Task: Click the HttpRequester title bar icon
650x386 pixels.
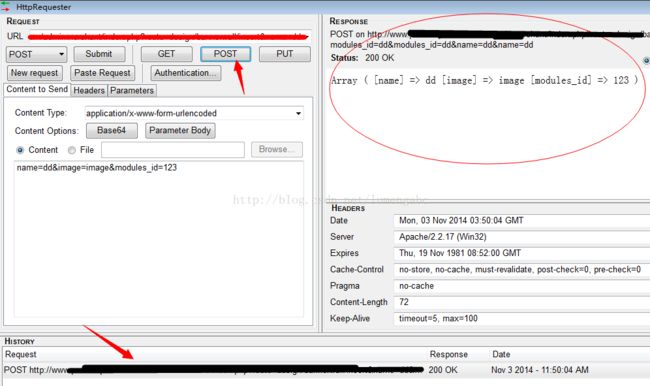Action: 6,6
